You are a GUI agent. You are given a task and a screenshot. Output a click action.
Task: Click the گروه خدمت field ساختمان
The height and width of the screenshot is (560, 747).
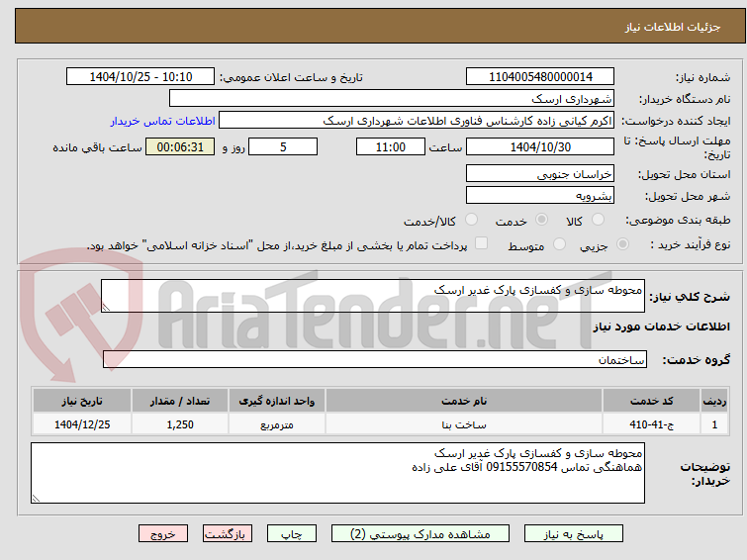(375, 359)
